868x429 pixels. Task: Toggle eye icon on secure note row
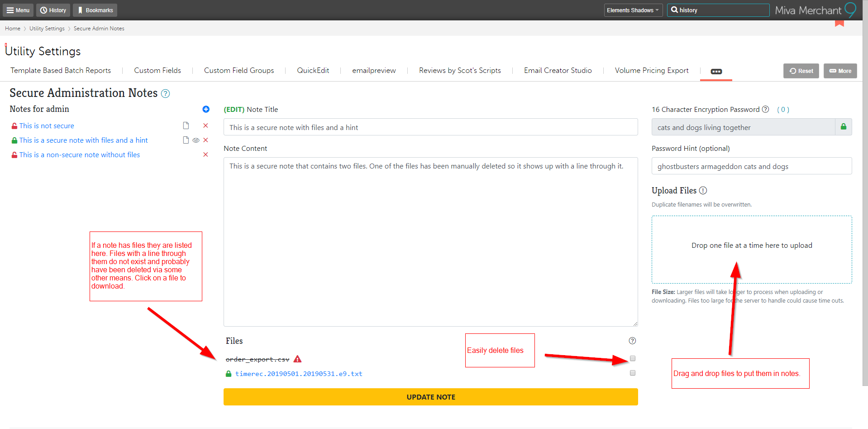(196, 140)
